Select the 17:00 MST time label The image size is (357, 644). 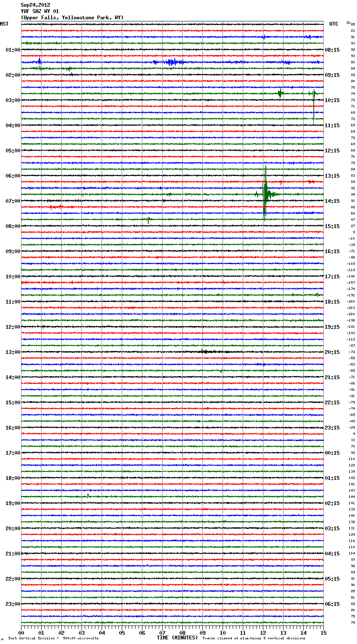point(13,453)
